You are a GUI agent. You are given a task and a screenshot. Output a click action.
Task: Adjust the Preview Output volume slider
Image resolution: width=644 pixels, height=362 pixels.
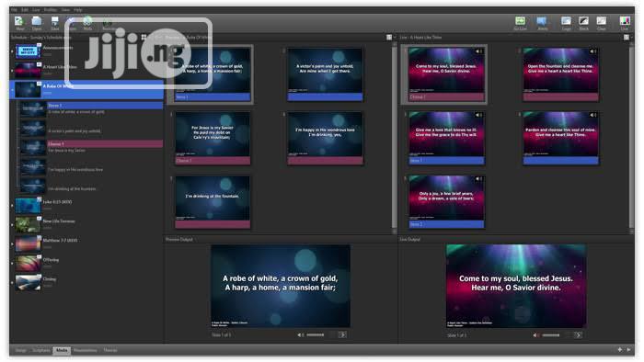pyautogui.click(x=315, y=335)
